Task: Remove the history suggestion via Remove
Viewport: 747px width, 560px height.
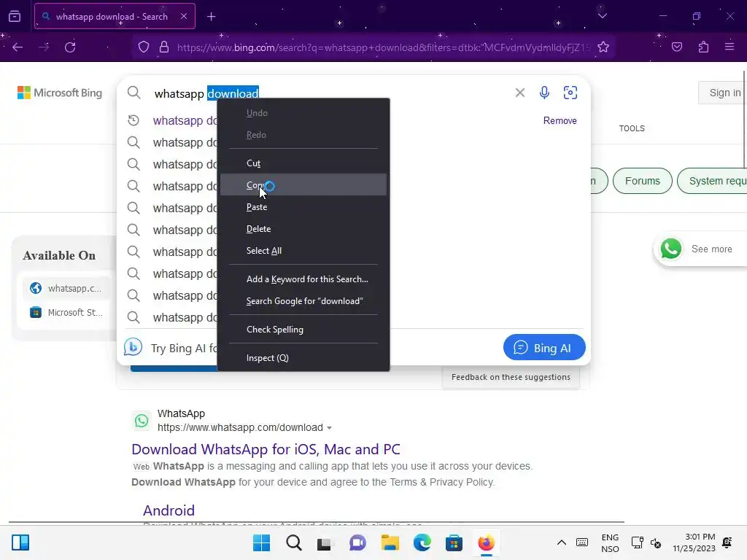Action: [560, 120]
